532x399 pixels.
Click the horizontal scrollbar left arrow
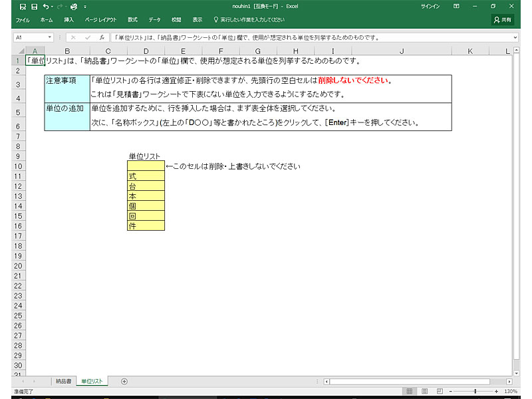327,382
